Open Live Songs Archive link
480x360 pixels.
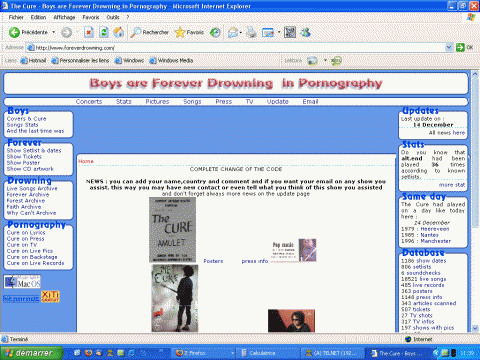[32, 189]
